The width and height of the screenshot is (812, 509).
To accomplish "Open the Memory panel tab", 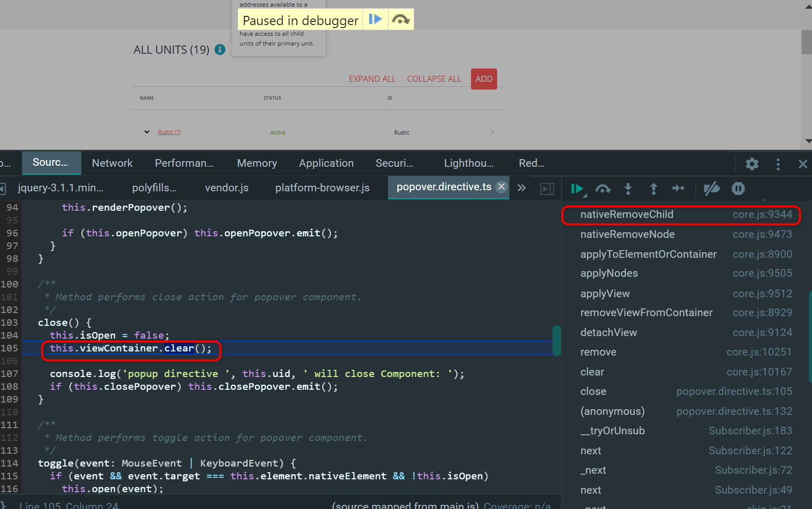I will [257, 163].
